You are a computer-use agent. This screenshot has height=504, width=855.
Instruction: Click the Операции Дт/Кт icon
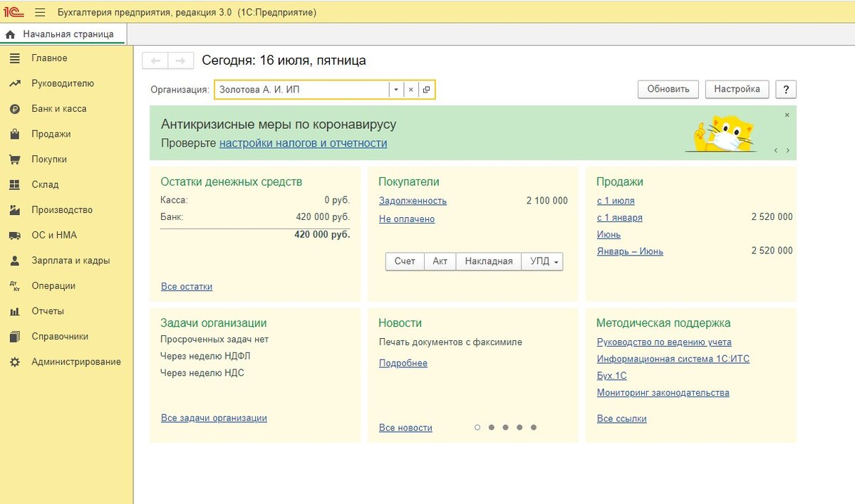tap(15, 286)
